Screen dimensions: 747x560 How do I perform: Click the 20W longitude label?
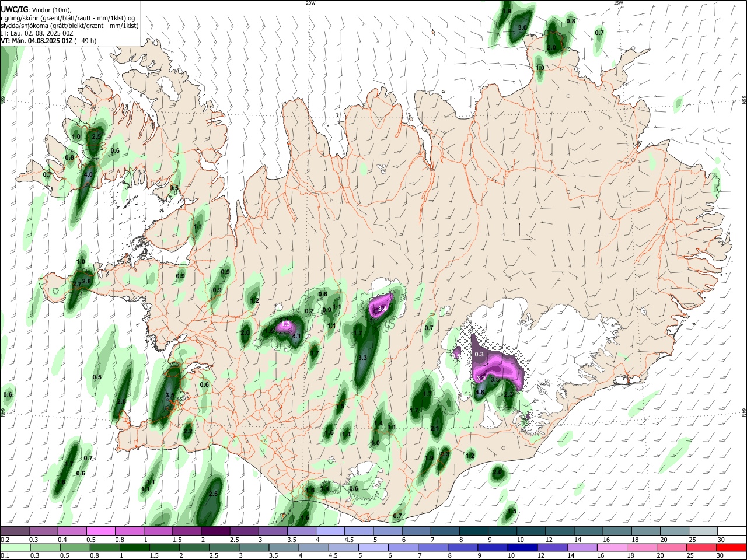point(310,3)
